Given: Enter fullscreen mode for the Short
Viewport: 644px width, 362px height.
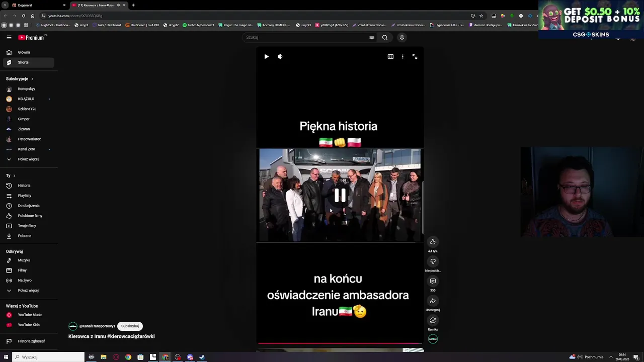Looking at the screenshot, I should pos(415,57).
